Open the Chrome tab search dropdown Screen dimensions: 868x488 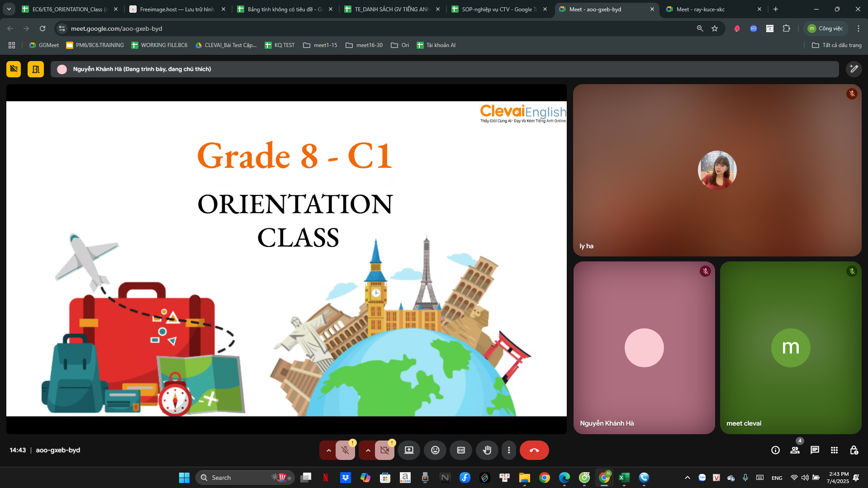[9, 9]
